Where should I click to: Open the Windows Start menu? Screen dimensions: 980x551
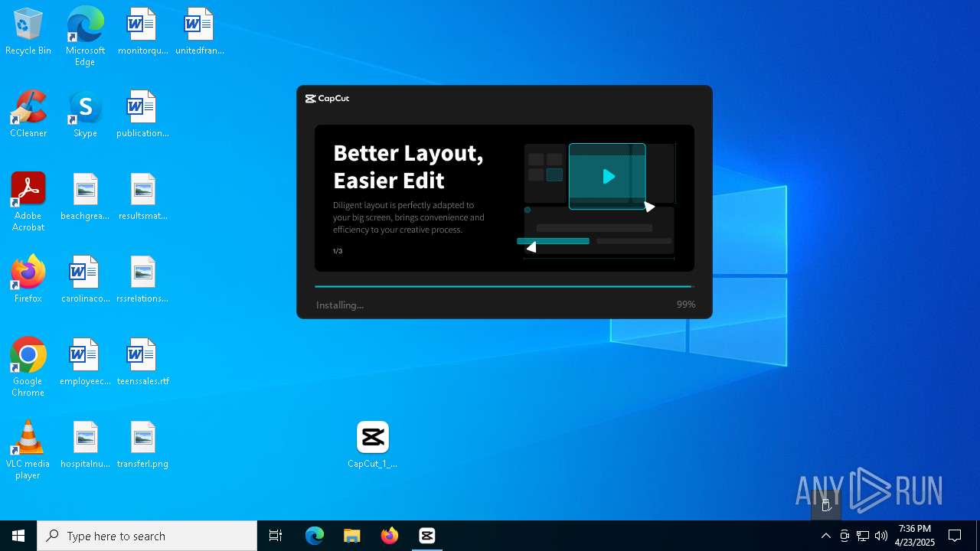(x=18, y=536)
